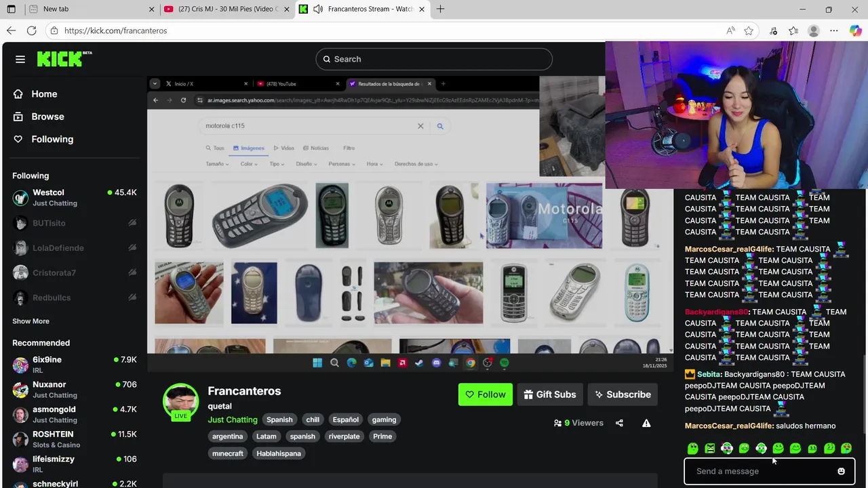The height and width of the screenshot is (488, 868).
Task: Open the schneckyirl recommended channel
Action: point(75,483)
